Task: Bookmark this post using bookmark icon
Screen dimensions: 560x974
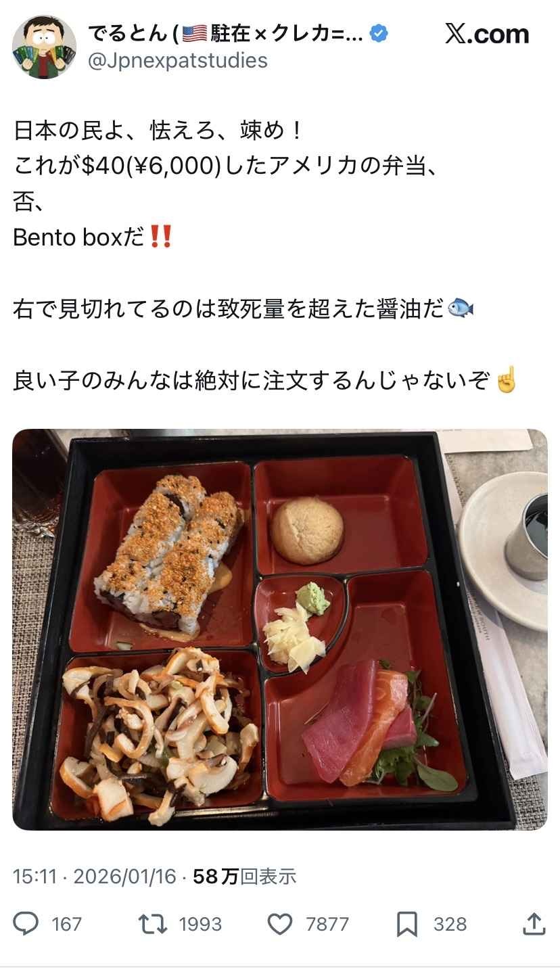Action: tap(407, 924)
